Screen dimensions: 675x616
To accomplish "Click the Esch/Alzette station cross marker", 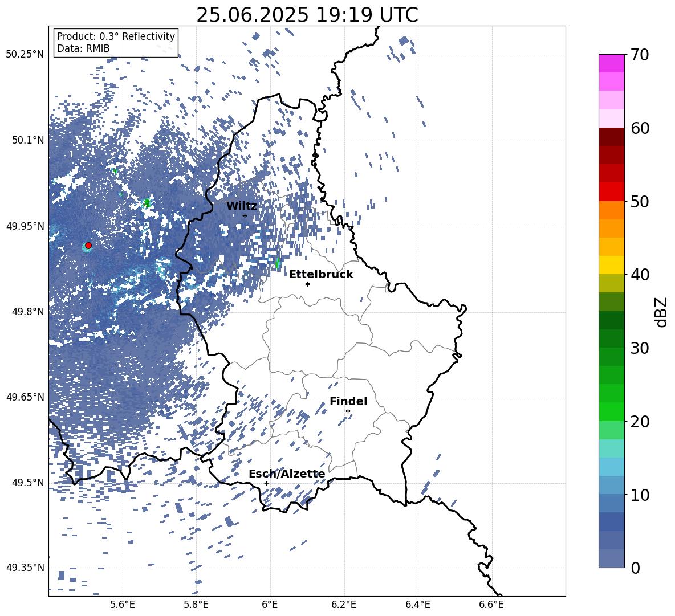I will pyautogui.click(x=266, y=483).
